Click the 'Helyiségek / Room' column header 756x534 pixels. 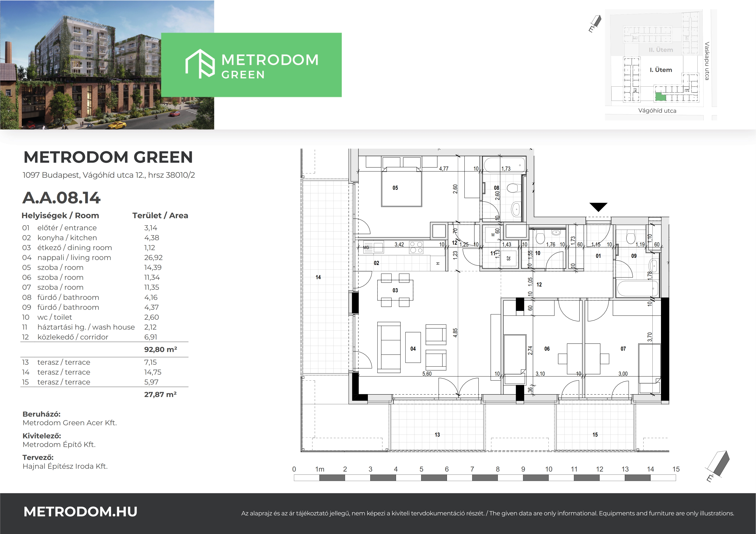[60, 215]
